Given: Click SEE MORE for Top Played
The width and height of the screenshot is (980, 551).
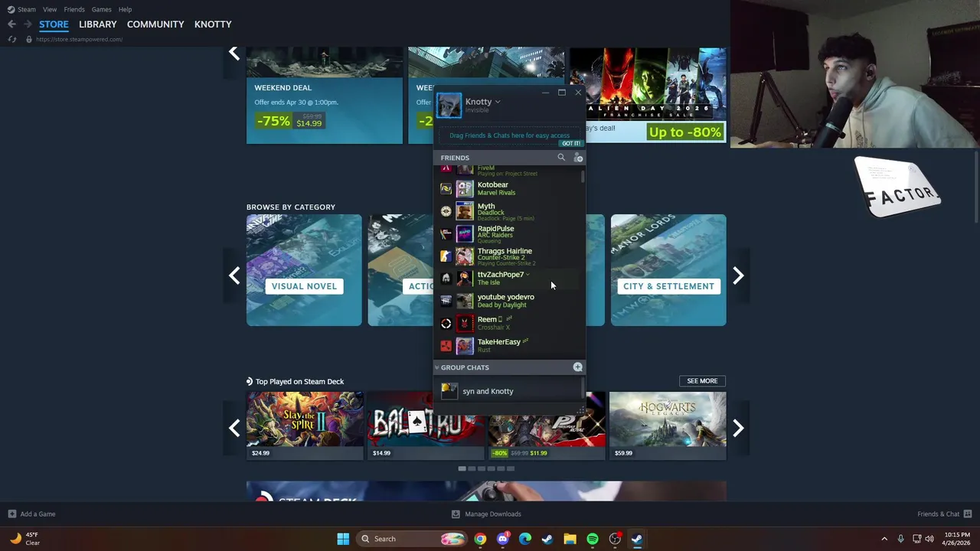Looking at the screenshot, I should tap(702, 381).
